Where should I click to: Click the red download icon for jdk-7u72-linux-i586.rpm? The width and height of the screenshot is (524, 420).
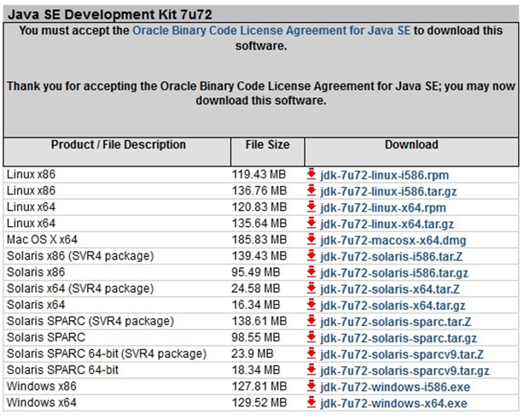point(311,175)
